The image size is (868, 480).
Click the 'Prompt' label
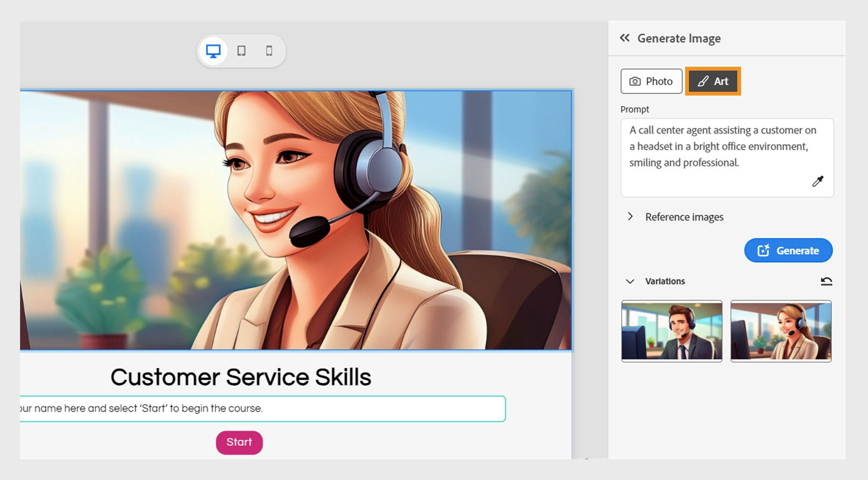pyautogui.click(x=635, y=109)
